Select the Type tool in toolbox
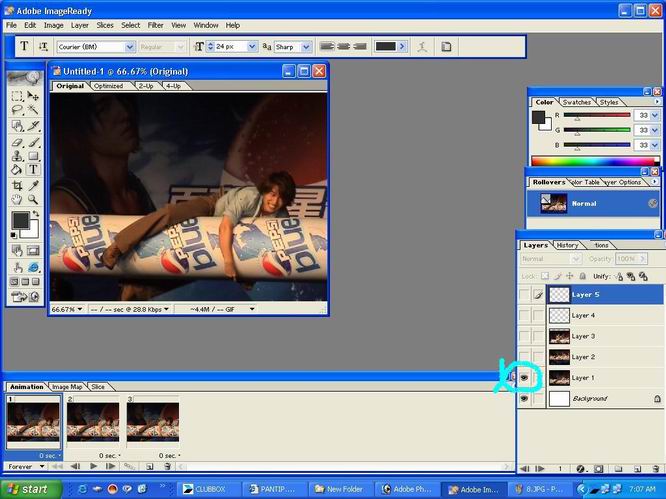Viewport: 666px width, 499px height. pos(33,169)
